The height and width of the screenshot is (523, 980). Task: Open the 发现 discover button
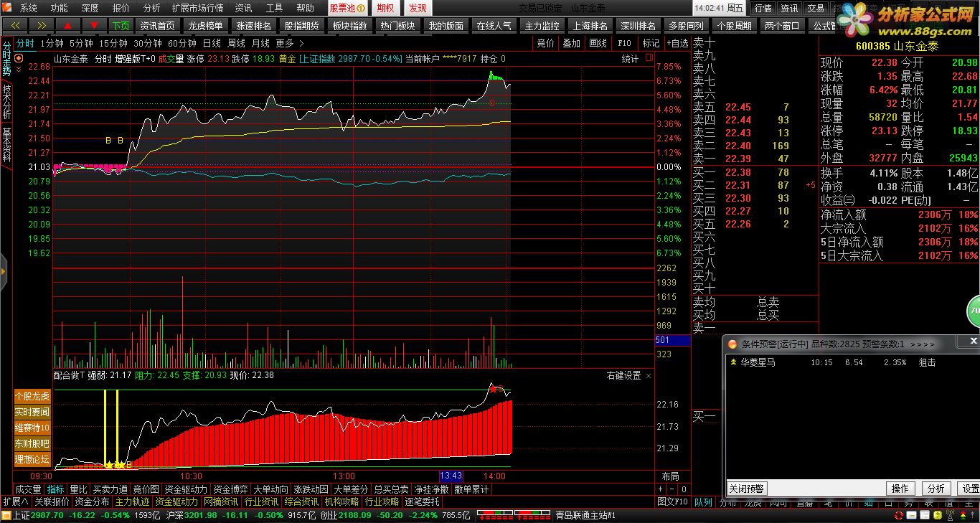pos(418,8)
